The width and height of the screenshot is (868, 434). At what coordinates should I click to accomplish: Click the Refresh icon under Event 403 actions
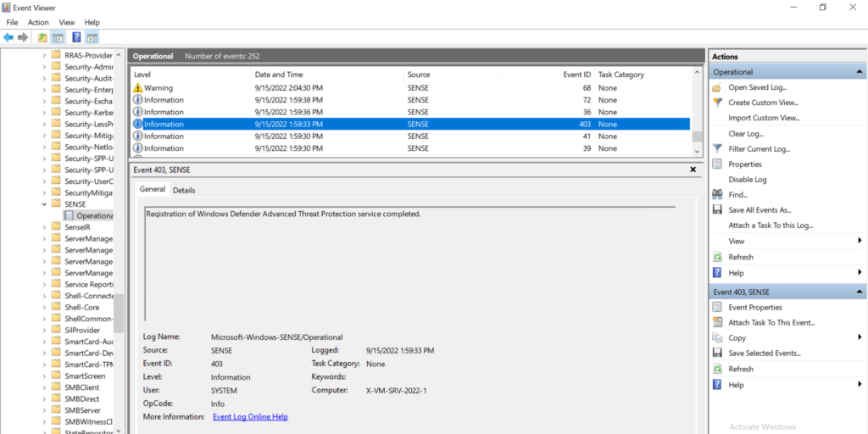click(717, 369)
